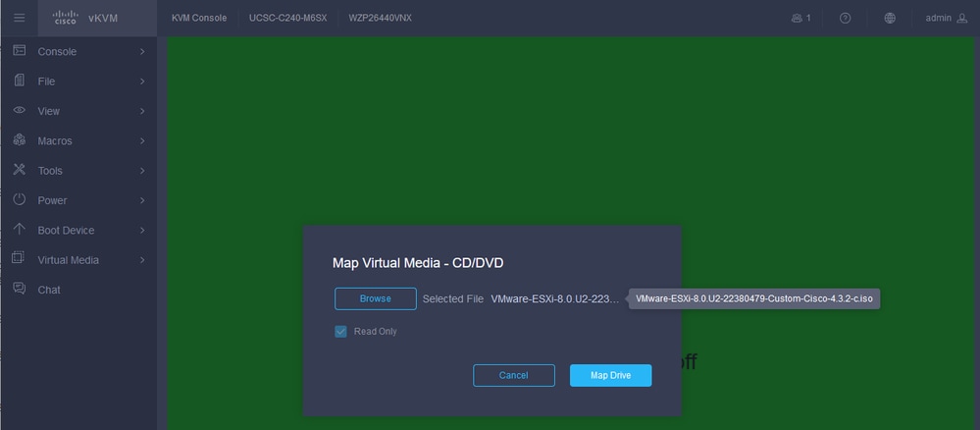Screen dimensions: 980x430
Task: Click the truncated selected file name VMware-ESXi-8.0.U2-223…
Action: click(x=555, y=299)
